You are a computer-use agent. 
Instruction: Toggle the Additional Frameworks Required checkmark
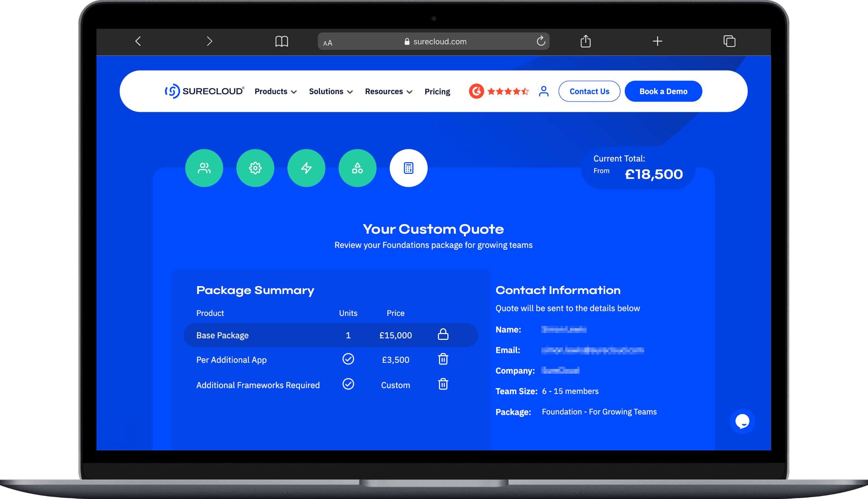[x=348, y=384]
